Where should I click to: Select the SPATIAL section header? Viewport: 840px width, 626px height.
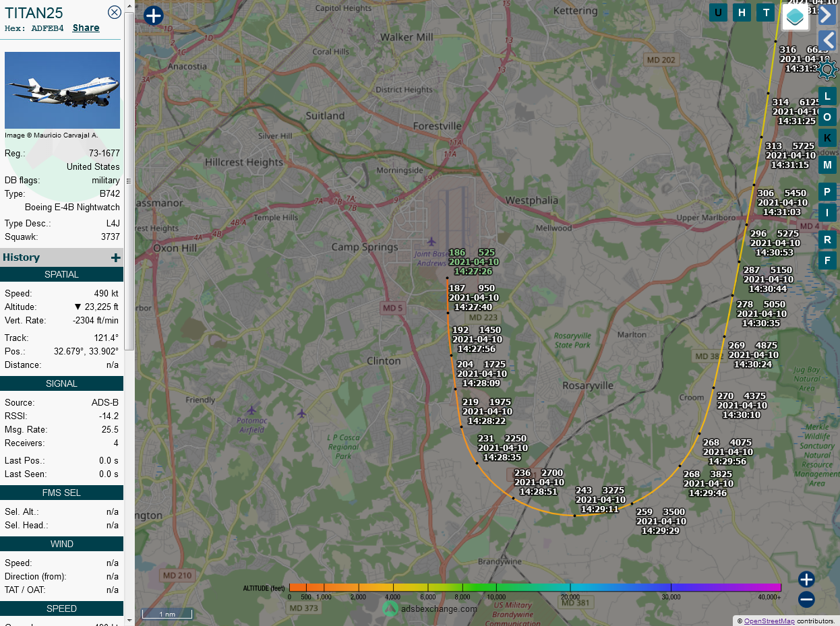click(62, 274)
